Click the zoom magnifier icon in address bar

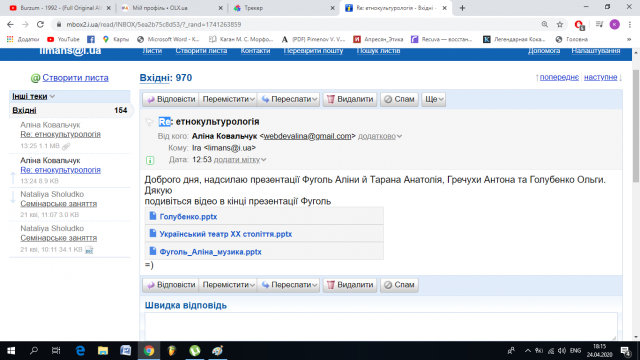[544, 24]
